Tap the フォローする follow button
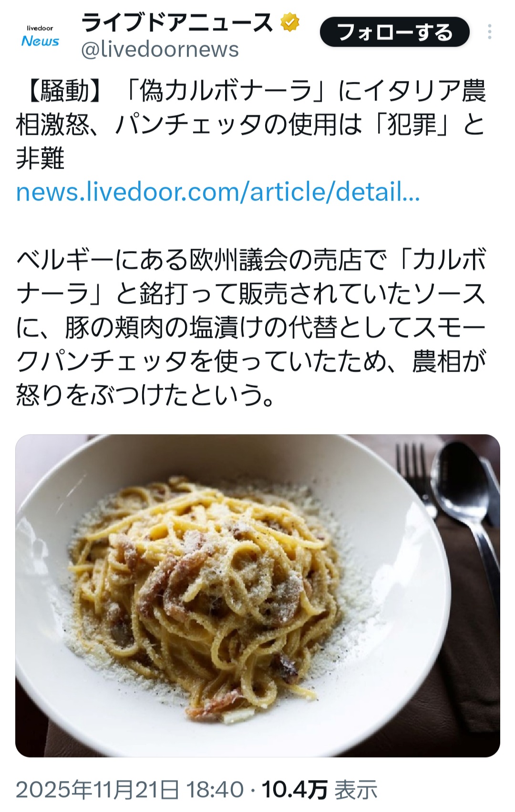The width and height of the screenshot is (515, 812). pos(394,32)
